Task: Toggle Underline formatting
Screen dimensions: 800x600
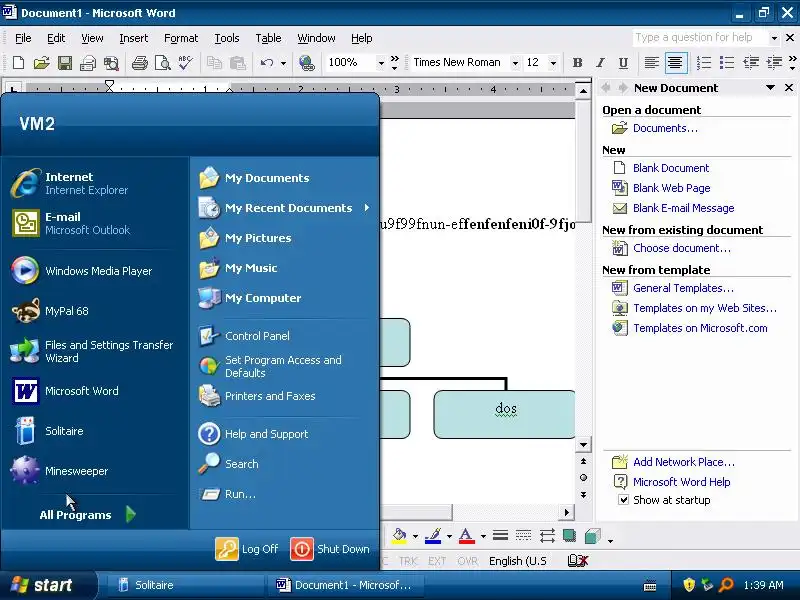Action: [x=623, y=63]
